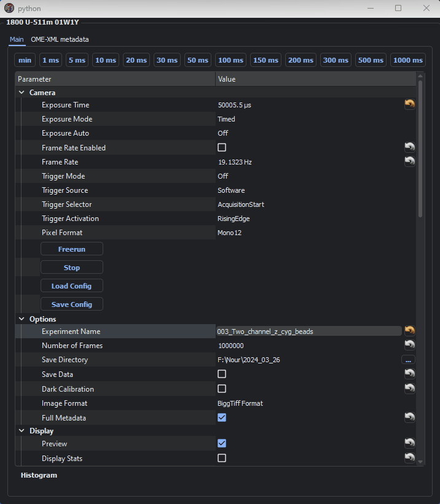This screenshot has width=440, height=504.
Task: Reset the Dark Calibration option
Action: tap(409, 389)
